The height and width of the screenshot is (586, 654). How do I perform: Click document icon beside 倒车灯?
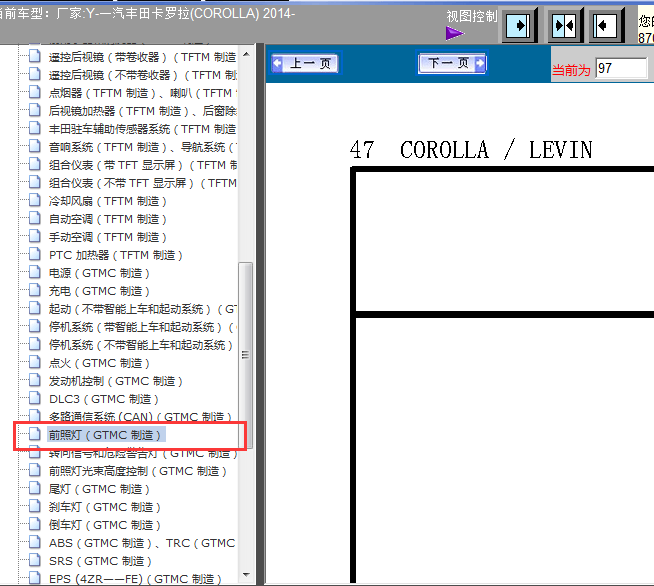35,524
